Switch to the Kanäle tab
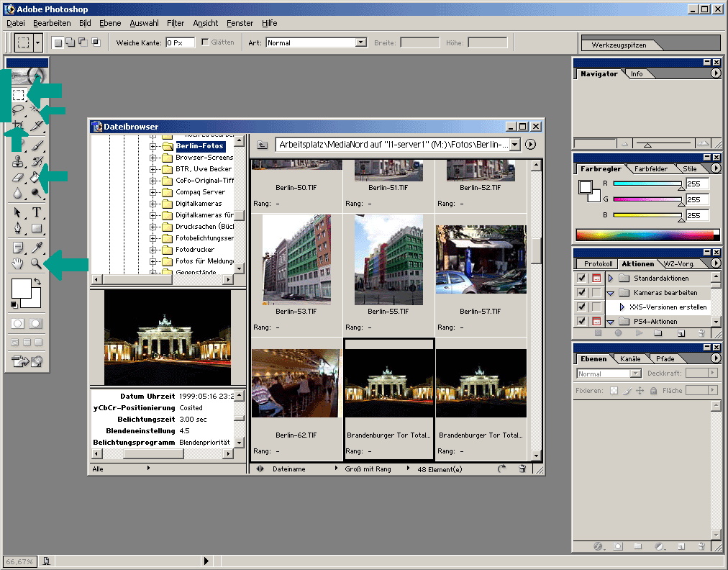 (629, 358)
